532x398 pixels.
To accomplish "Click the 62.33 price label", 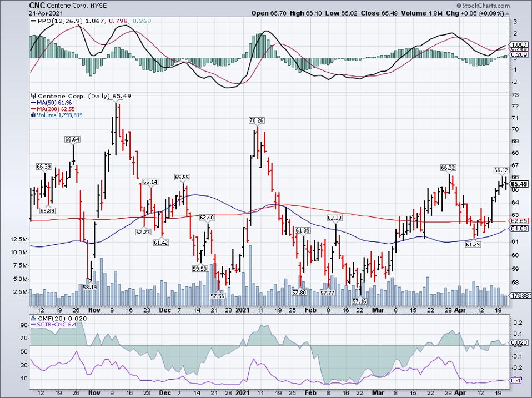I will click(x=334, y=218).
